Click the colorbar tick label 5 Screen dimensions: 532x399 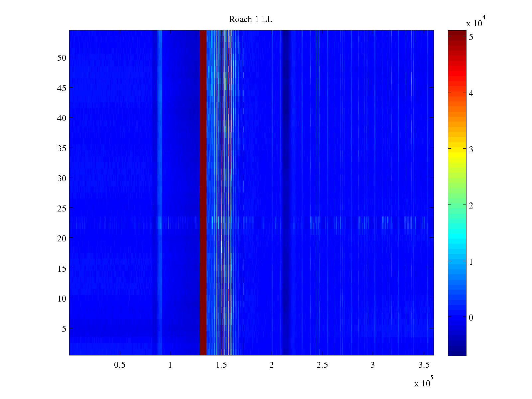471,37
